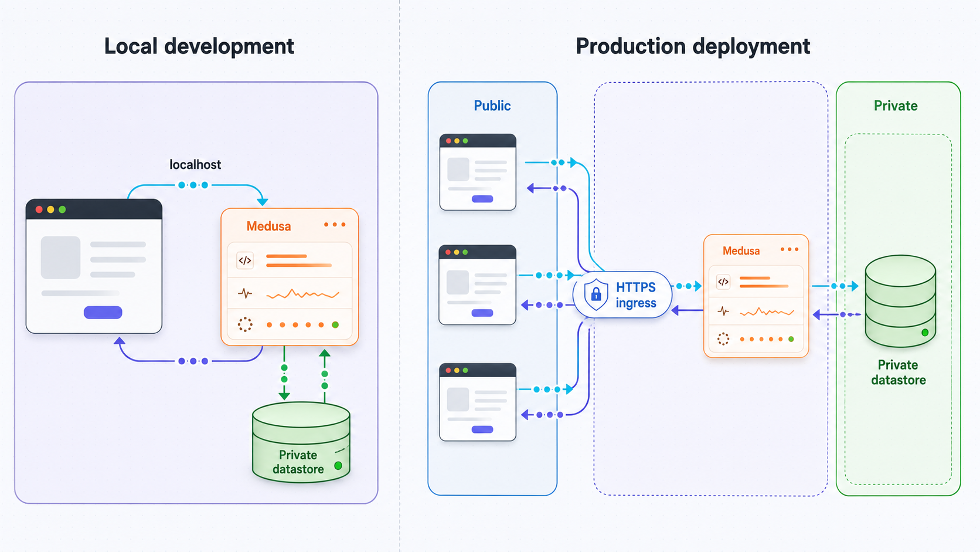Click the green dot on the production datastore cylinder
Screen dimensions: 980x552
pos(925,333)
